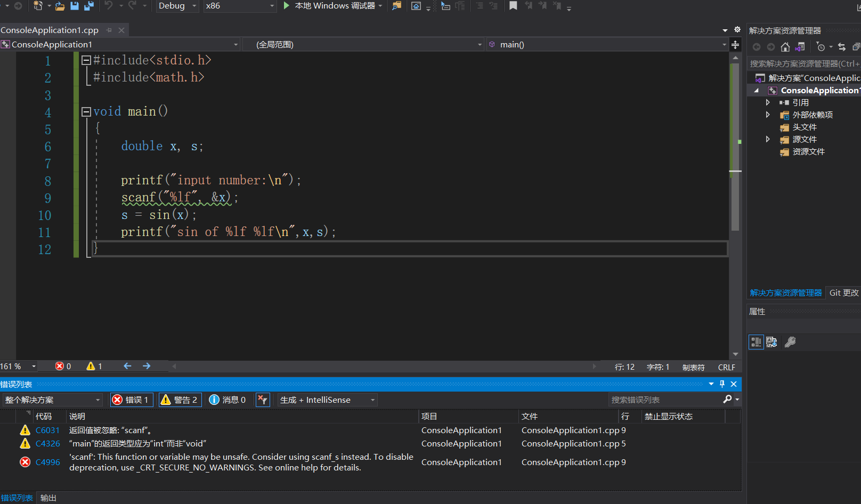This screenshot has width=861, height=504.
Task: Open the 整个解决方案 scope dropdown
Action: [52, 400]
